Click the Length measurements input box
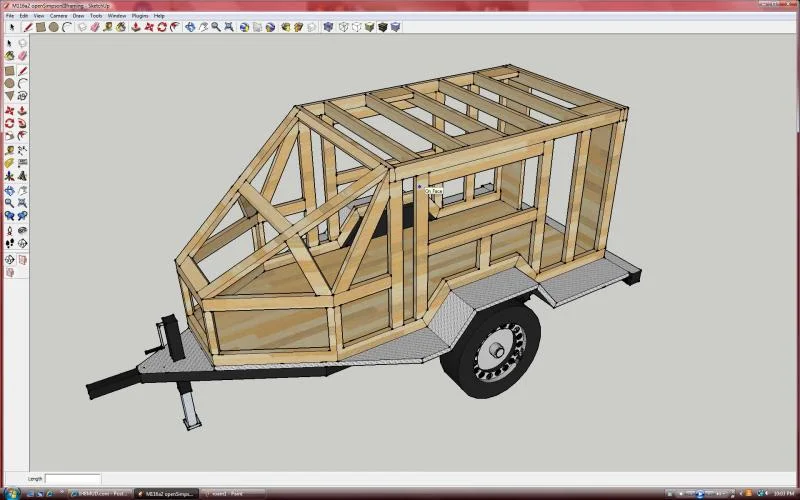This screenshot has width=800, height=500. pos(72,479)
